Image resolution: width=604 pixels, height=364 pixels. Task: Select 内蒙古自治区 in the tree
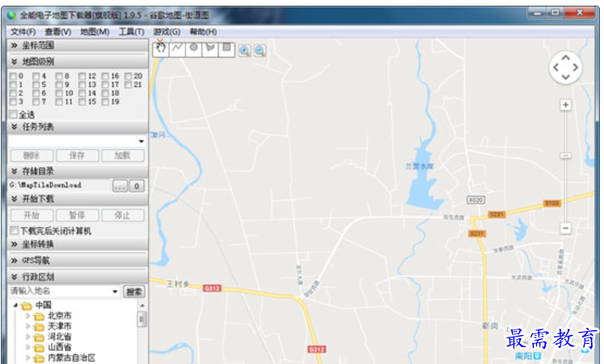click(72, 358)
